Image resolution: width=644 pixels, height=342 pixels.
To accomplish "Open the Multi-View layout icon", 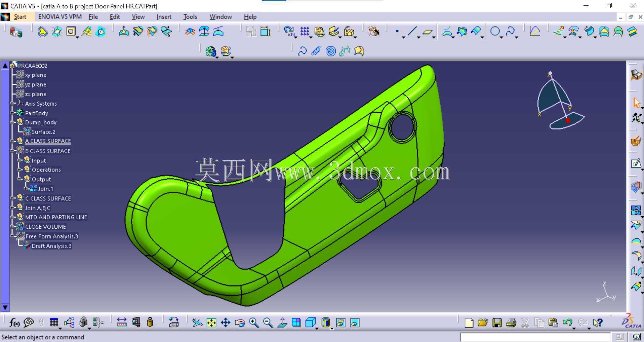I will (x=296, y=323).
